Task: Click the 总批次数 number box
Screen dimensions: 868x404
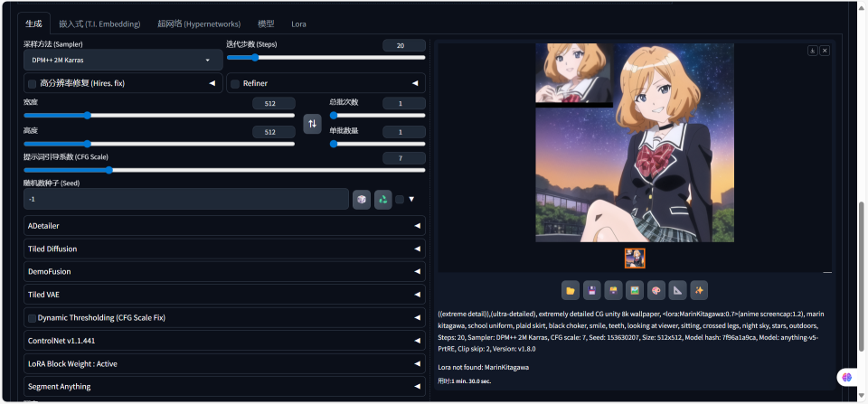Action: (x=404, y=104)
